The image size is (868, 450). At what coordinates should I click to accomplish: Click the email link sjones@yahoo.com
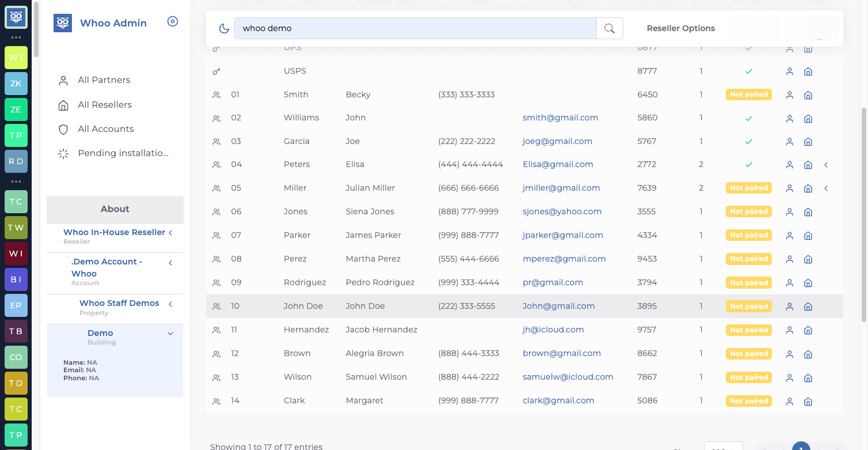[562, 211]
